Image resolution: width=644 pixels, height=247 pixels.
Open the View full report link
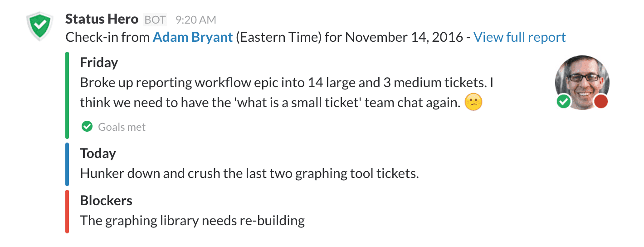coord(519,37)
